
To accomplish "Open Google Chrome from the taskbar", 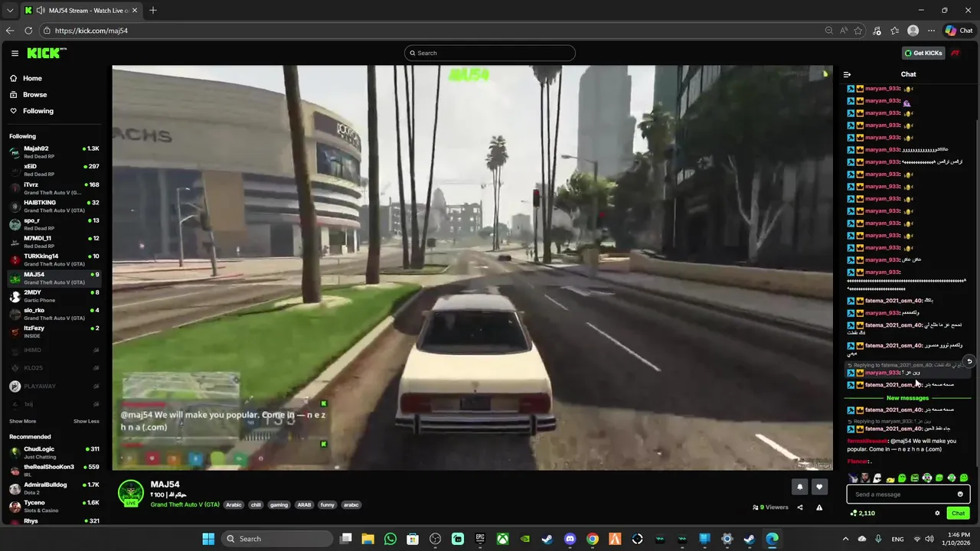I will pos(593,539).
